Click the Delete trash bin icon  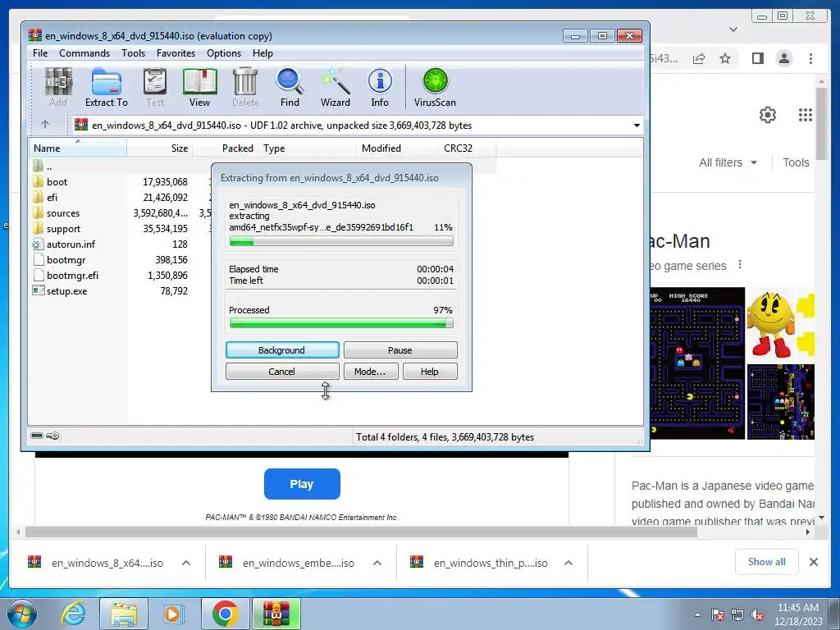(245, 87)
